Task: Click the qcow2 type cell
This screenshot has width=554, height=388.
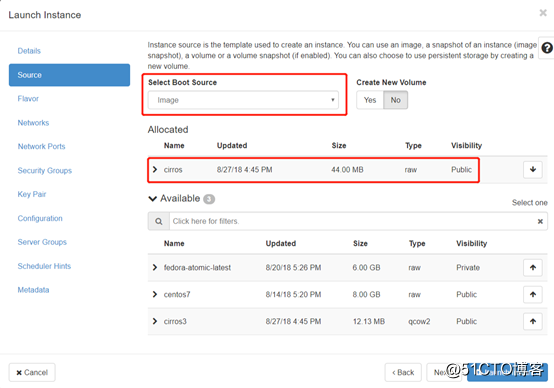Action: coord(419,321)
